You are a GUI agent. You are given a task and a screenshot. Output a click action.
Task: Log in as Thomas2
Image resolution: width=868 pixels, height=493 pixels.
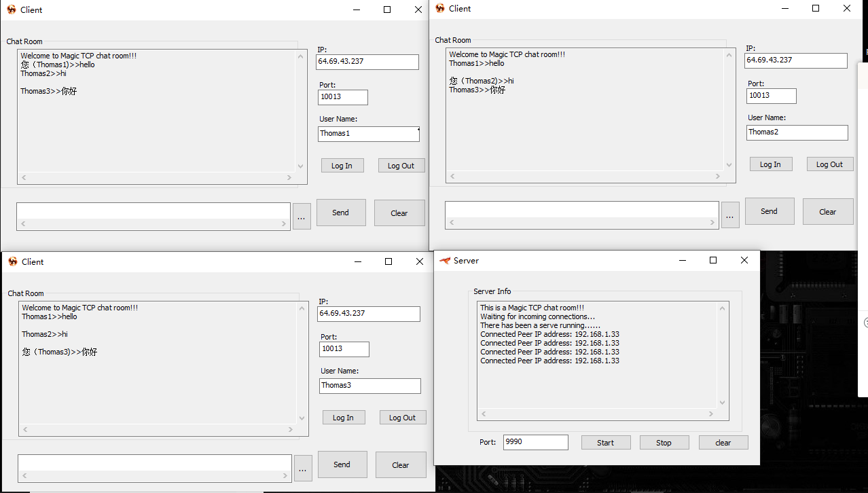tap(771, 164)
